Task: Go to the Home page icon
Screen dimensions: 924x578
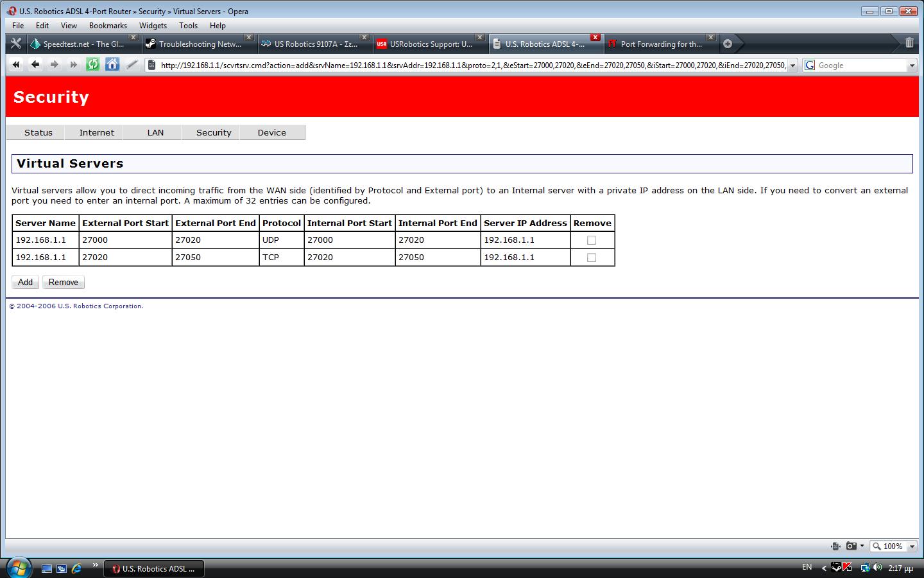Action: coord(112,65)
